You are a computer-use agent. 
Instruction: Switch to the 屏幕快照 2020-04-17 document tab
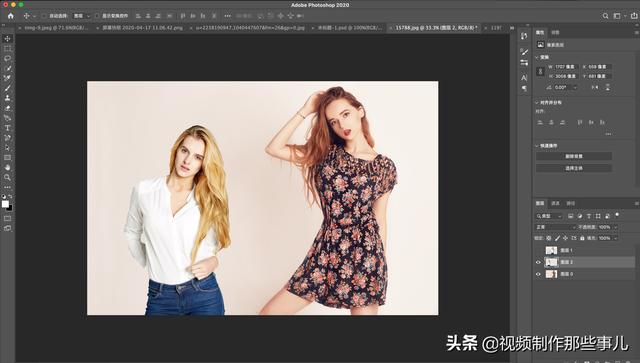tap(142, 28)
